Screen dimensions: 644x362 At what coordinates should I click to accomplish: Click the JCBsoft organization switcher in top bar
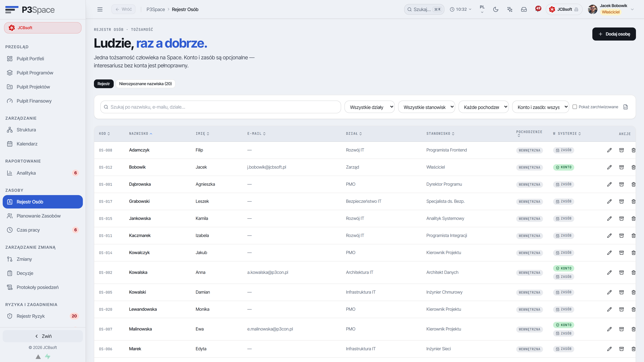564,10
